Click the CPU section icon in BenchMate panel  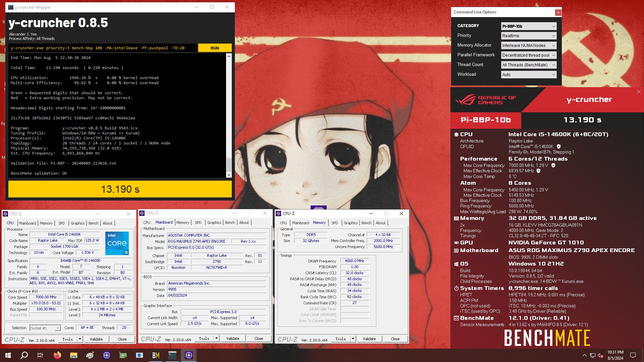pyautogui.click(x=456, y=134)
